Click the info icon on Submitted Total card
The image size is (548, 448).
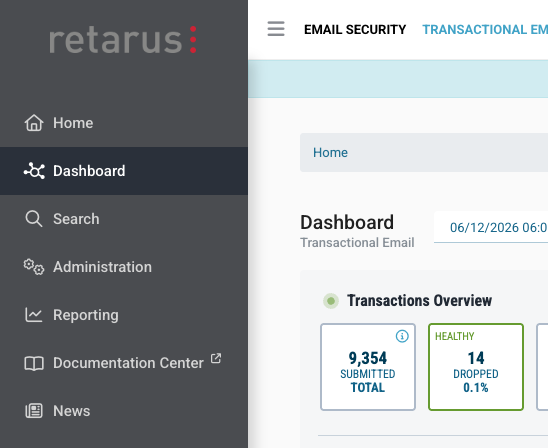pyautogui.click(x=402, y=336)
